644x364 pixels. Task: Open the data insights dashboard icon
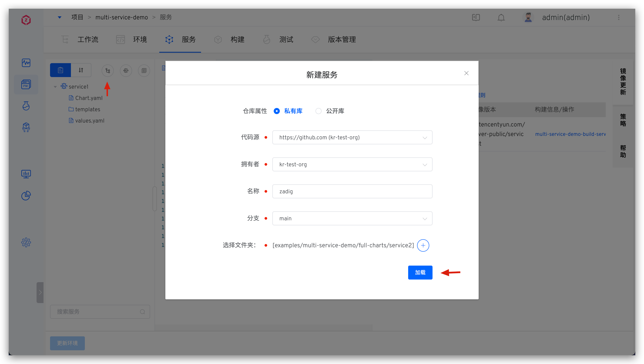coord(26,195)
